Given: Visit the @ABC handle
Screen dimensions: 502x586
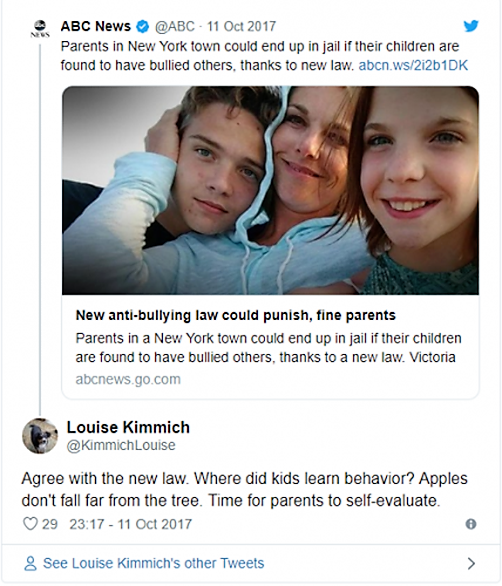Looking at the screenshot, I should click(175, 27).
